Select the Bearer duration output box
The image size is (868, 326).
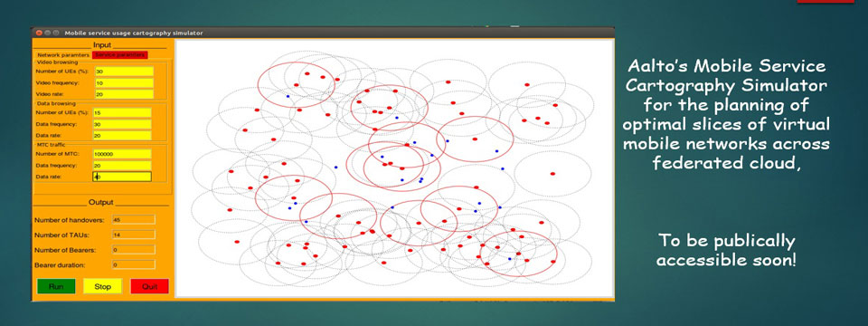[134, 264]
